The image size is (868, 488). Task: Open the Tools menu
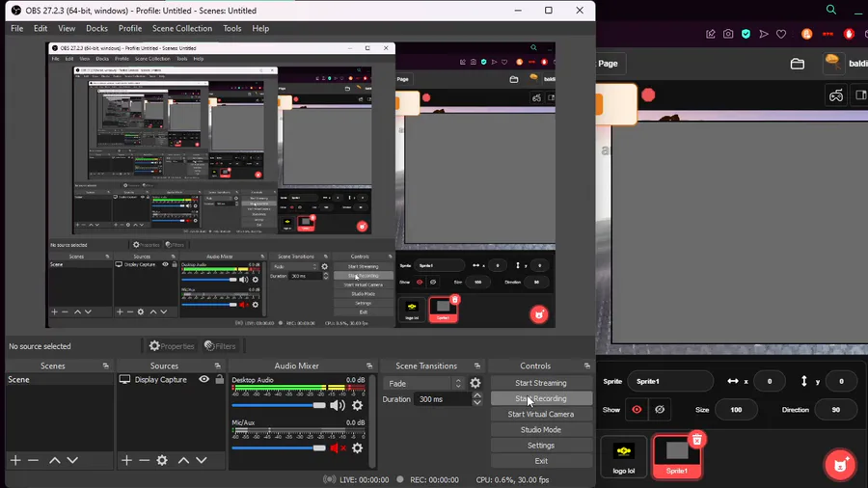point(231,28)
